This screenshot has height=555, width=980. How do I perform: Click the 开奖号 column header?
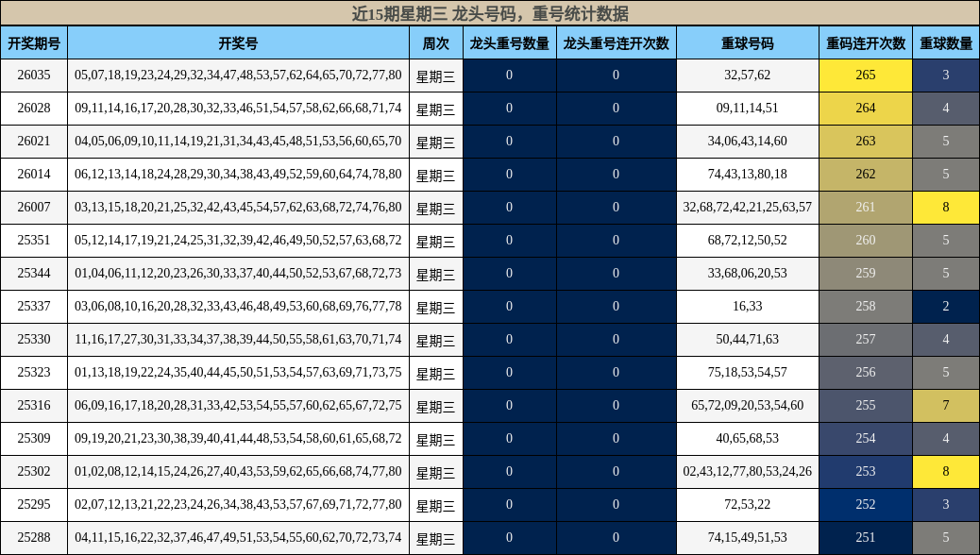point(238,43)
